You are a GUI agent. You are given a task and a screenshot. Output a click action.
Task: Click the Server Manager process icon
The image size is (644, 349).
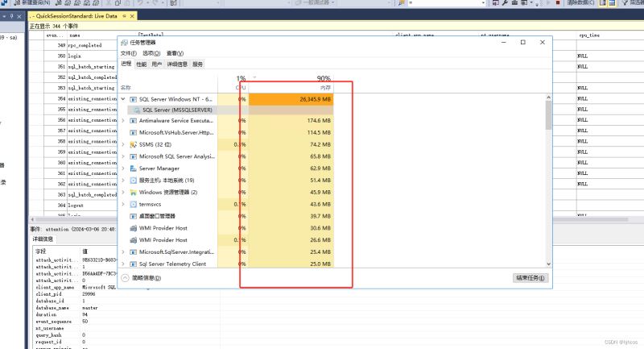click(x=133, y=168)
